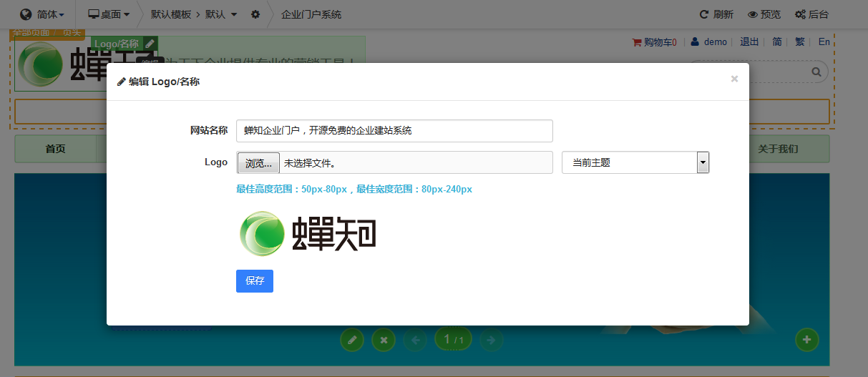868x377 pixels.
Task: Click the green plus add slide icon
Action: click(807, 340)
